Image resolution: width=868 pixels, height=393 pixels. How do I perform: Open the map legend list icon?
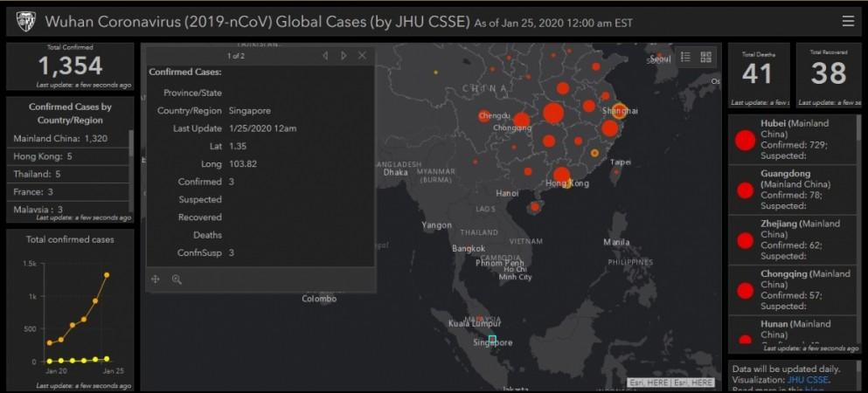point(685,57)
